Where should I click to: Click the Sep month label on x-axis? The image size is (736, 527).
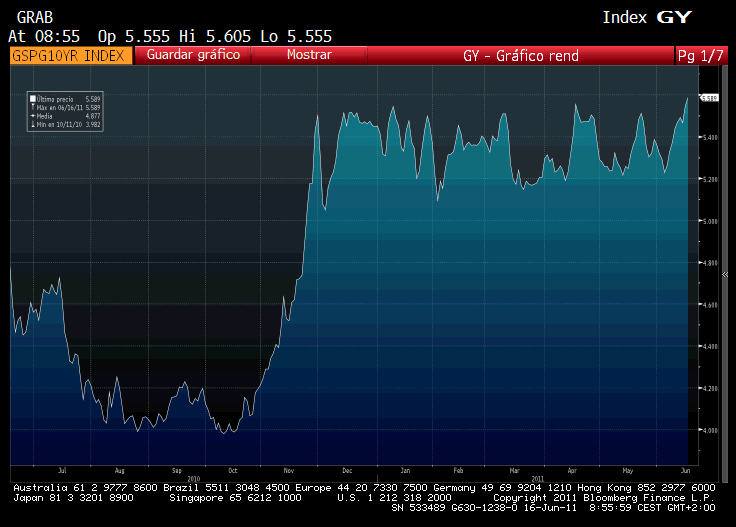(176, 470)
